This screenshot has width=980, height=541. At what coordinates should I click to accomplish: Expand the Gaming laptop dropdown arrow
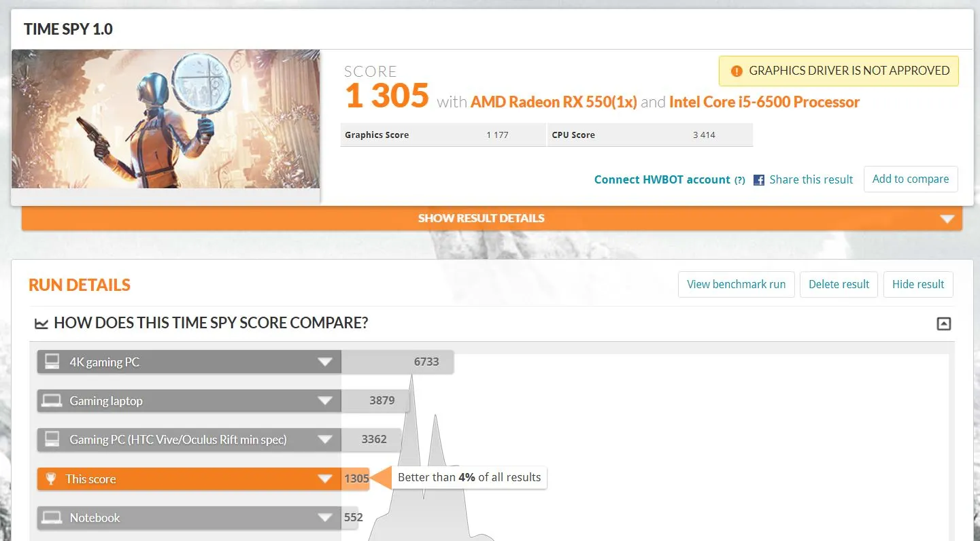click(325, 401)
